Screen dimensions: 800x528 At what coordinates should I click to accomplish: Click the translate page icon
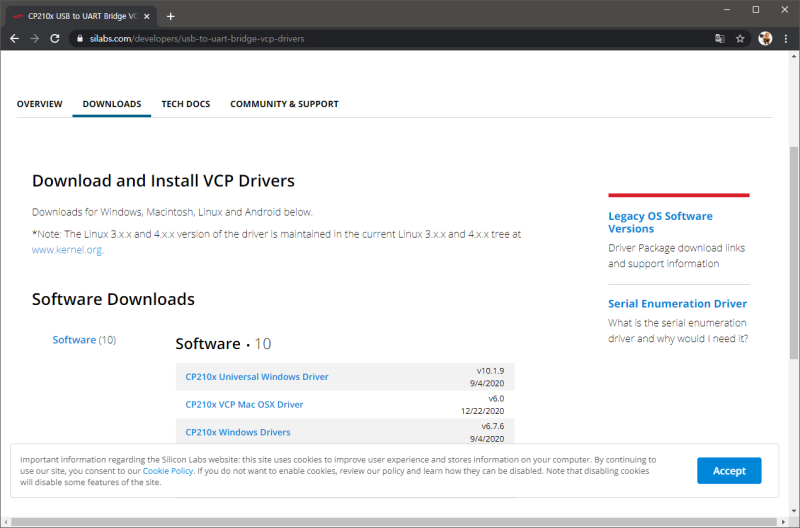[x=719, y=38]
